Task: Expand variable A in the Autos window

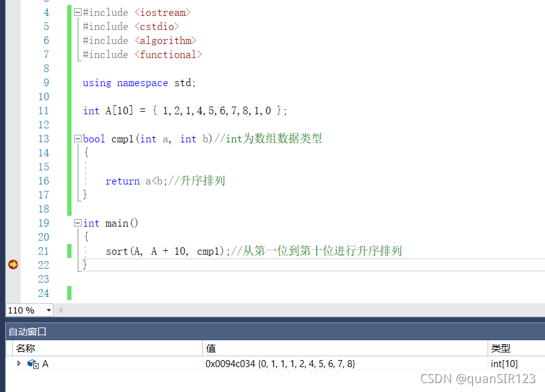Action: (19, 363)
